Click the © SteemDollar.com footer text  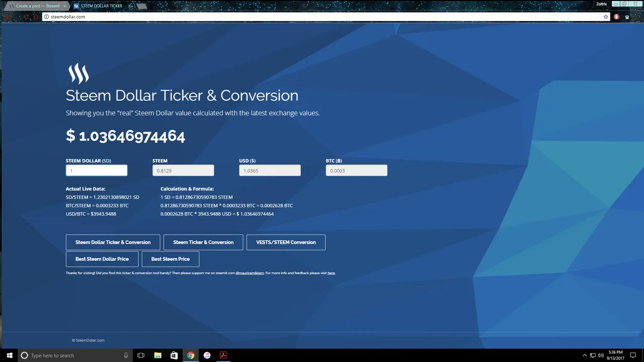[x=88, y=340]
